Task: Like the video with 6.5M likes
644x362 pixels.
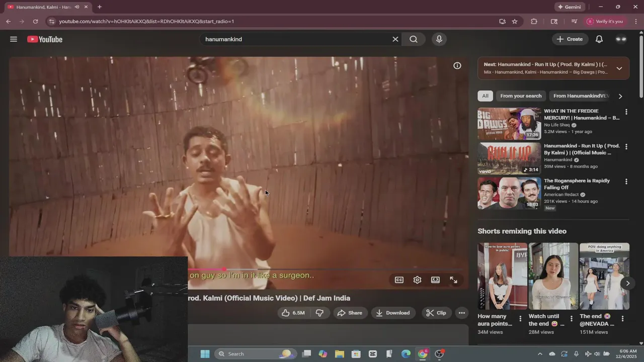Action: pyautogui.click(x=293, y=313)
